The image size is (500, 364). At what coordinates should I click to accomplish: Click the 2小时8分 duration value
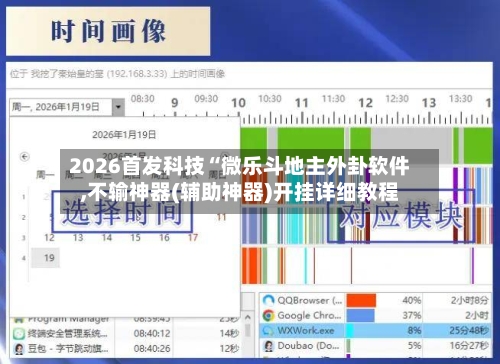tap(470, 300)
